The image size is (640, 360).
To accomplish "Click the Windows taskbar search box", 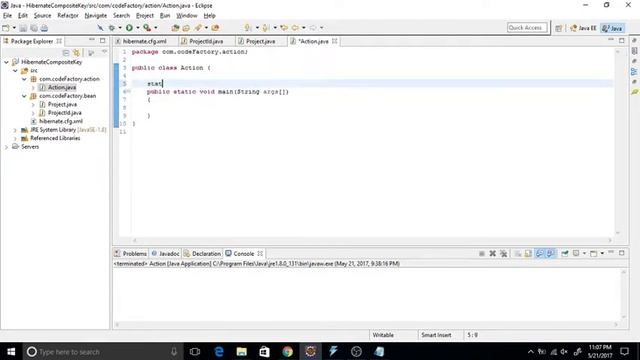I will [101, 351].
